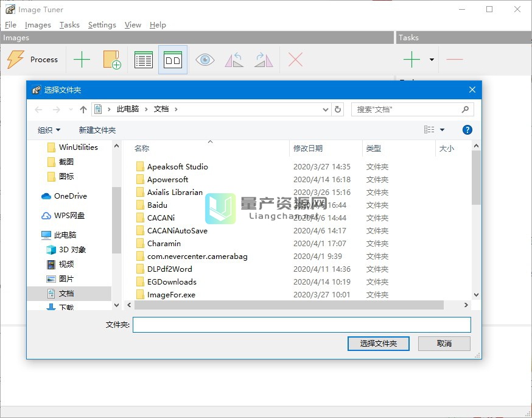Rotate image right using the toolbar icon
The height and width of the screenshot is (418, 532).
pyautogui.click(x=264, y=60)
